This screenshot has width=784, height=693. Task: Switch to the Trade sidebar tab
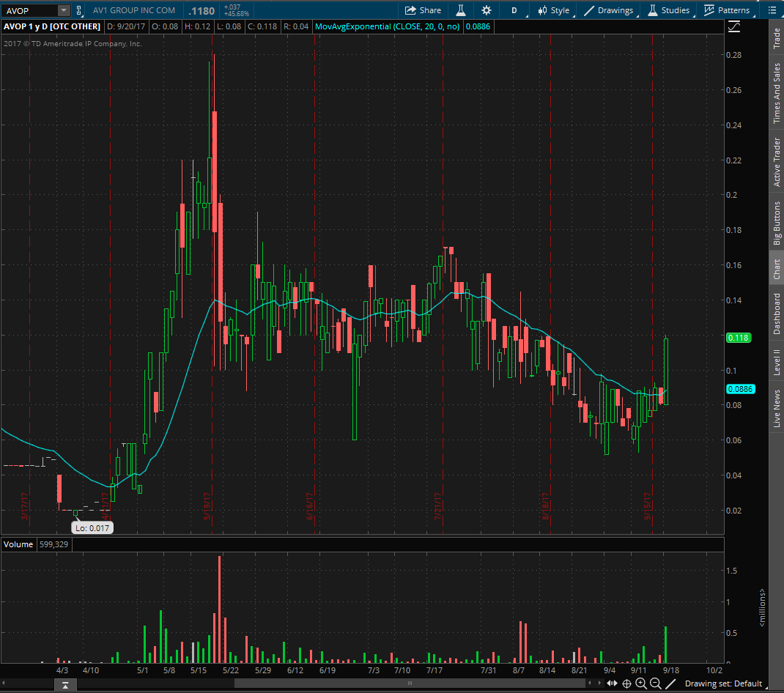coord(777,40)
